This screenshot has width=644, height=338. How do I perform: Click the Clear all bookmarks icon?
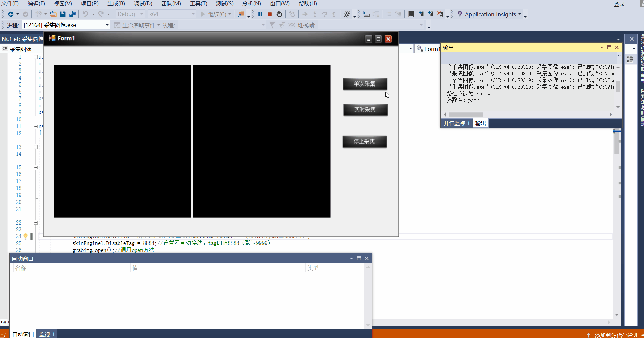point(440,14)
